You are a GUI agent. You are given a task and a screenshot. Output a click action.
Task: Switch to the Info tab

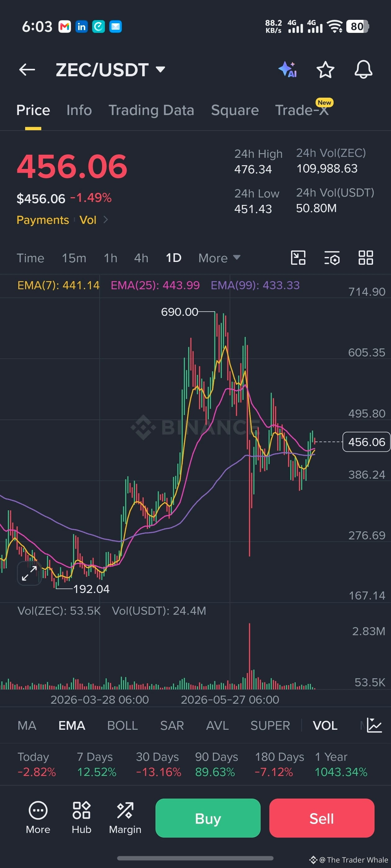pyautogui.click(x=79, y=110)
